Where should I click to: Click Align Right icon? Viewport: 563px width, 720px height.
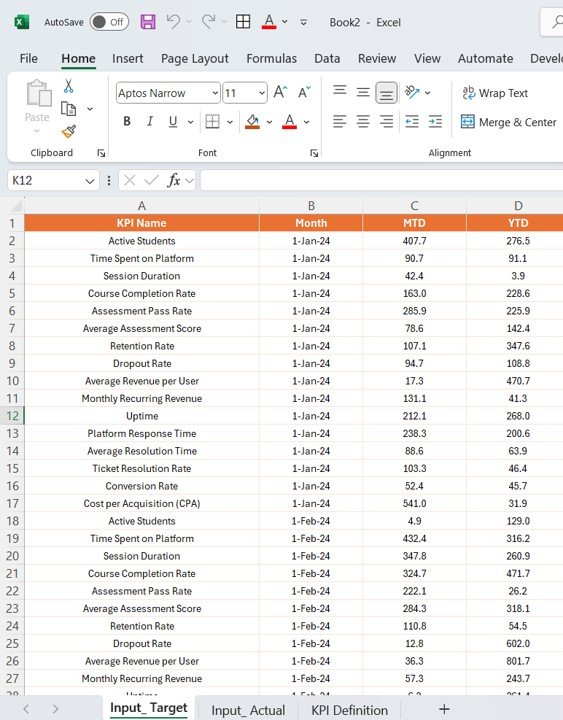click(x=386, y=121)
